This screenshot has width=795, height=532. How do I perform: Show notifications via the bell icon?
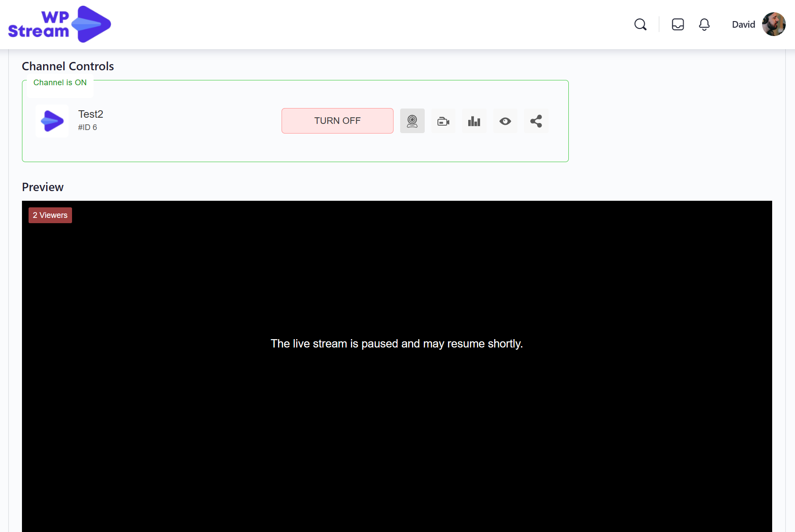point(704,25)
